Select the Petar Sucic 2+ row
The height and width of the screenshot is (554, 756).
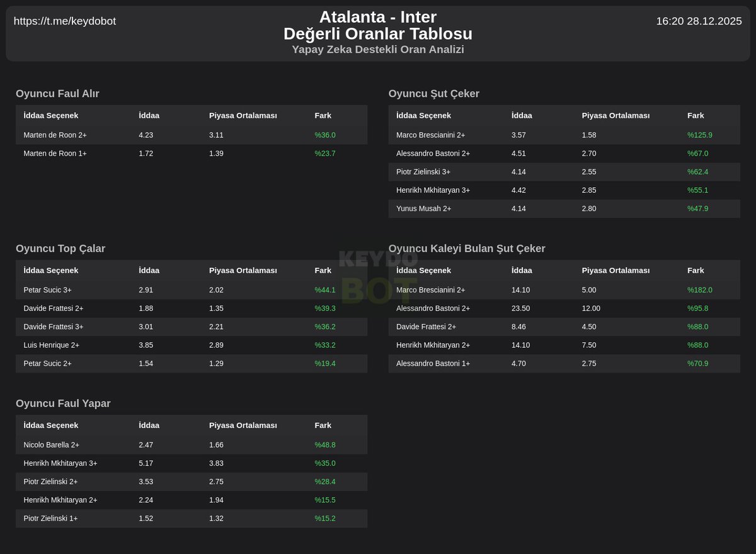click(192, 364)
